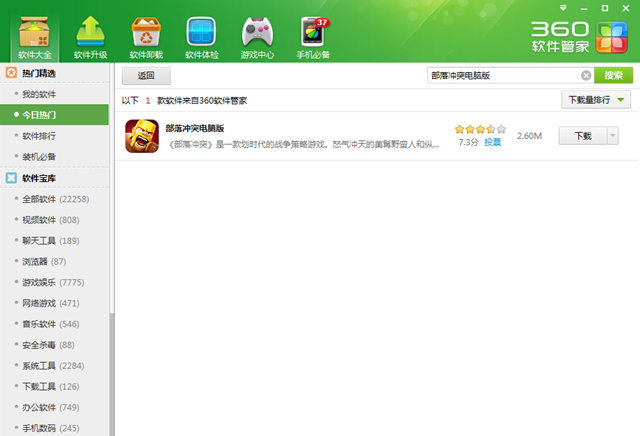
Task: Click the 7.3分 rating score
Action: [468, 142]
